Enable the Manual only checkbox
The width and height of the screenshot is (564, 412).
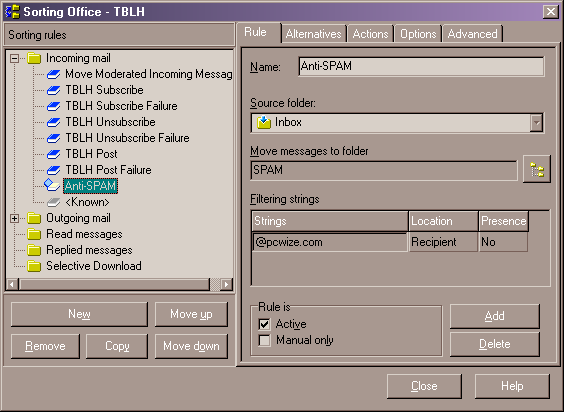264,340
